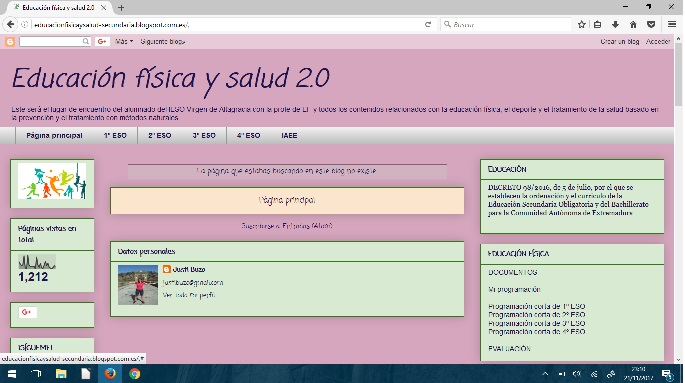Open the Action Center notifications icon
Screen dimensions: 685x383
coord(667,374)
